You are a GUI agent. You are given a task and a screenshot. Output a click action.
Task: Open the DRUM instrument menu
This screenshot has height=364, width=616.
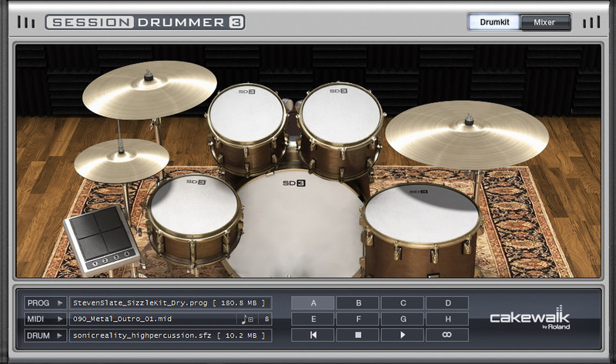[45, 336]
